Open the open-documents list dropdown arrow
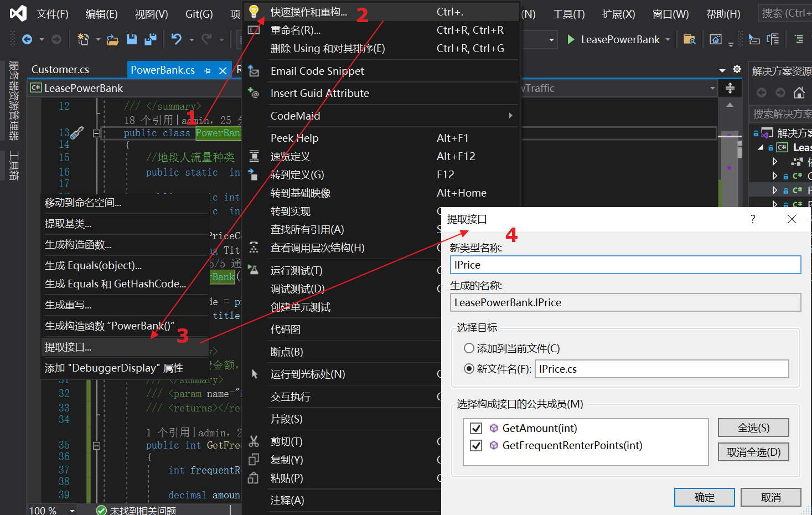 tap(722, 70)
